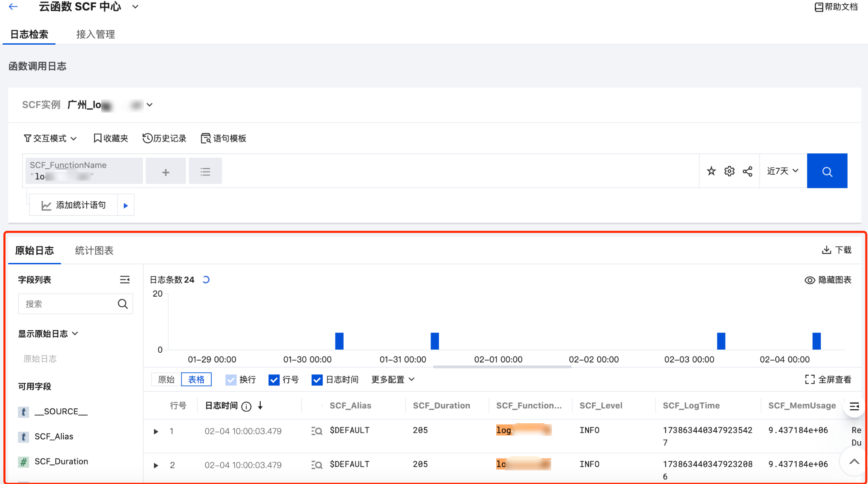
Task: Toggle the 换行 checkbox
Action: (x=231, y=379)
